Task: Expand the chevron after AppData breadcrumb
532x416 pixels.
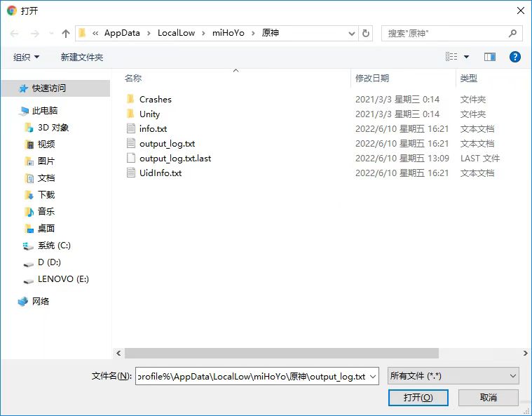Action: pos(149,33)
